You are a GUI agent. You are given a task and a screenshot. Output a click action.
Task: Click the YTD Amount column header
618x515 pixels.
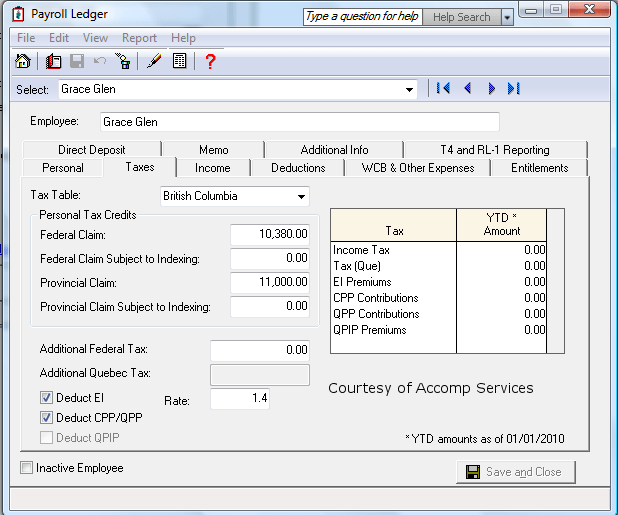tap(501, 225)
